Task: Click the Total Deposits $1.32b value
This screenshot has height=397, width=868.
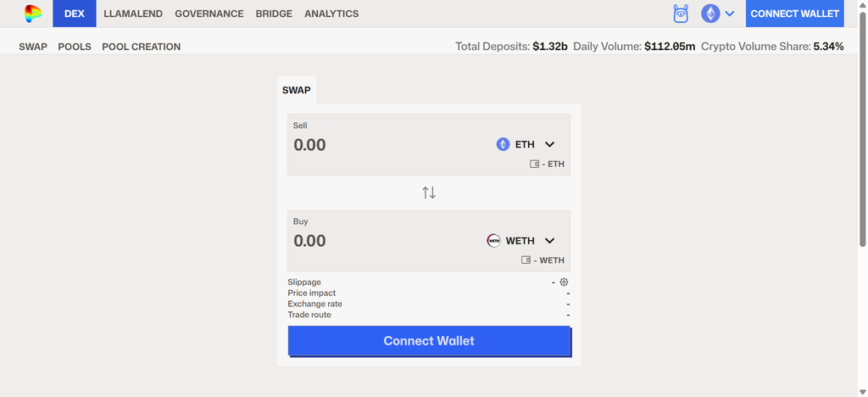Action: point(550,47)
